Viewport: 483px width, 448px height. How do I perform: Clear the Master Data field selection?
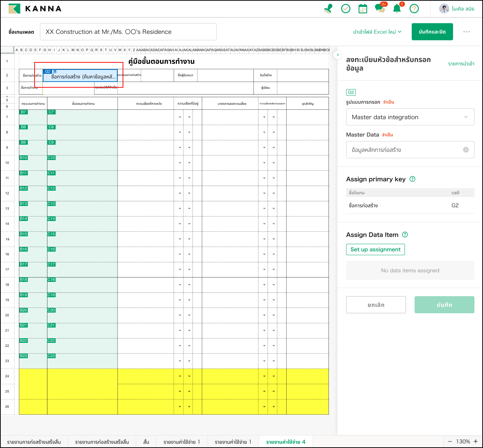[466, 150]
